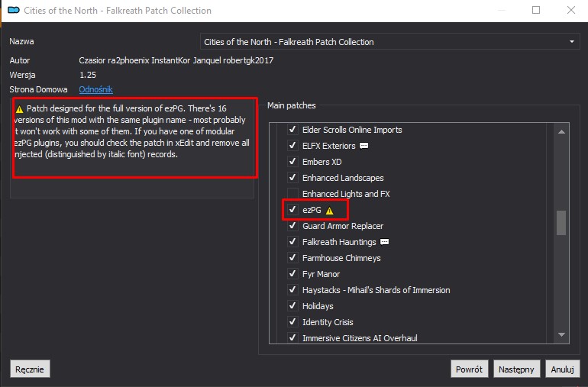Click the comment icon beside Falkreath Hauntings
588x387 pixels.
click(384, 242)
